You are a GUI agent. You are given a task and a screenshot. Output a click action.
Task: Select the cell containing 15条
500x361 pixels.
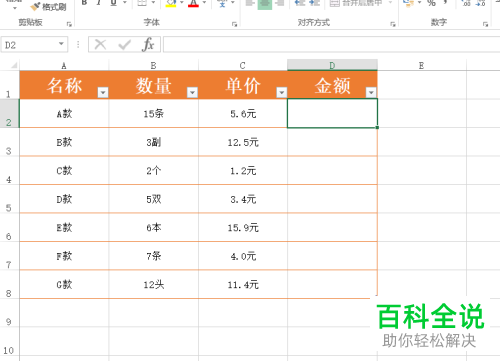pyautogui.click(x=153, y=113)
